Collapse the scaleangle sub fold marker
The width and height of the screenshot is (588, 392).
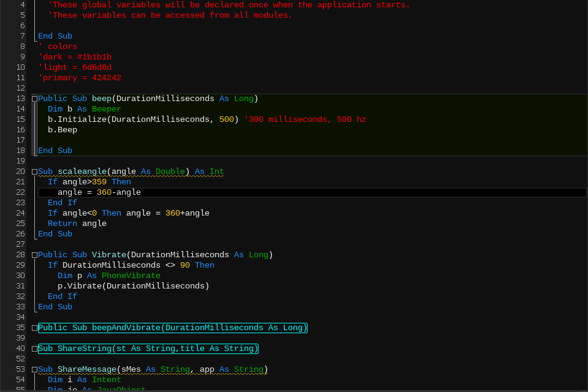point(34,171)
